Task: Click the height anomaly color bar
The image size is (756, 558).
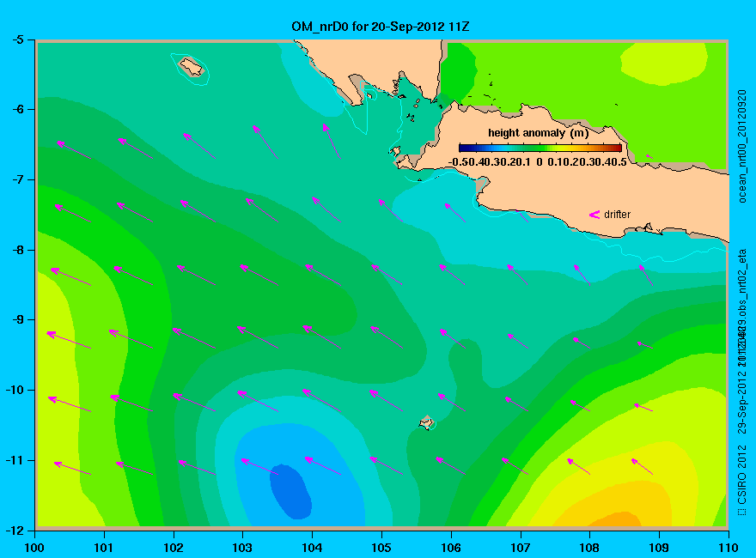Action: [x=540, y=148]
